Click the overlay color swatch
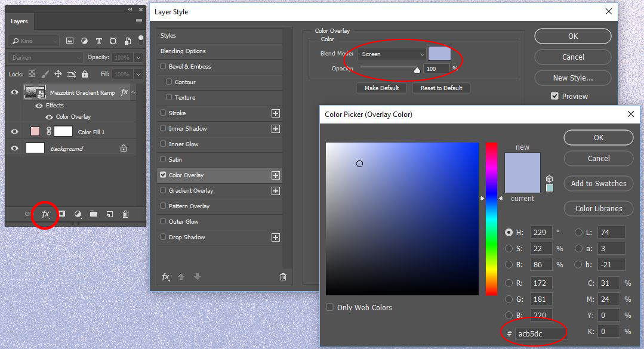This screenshot has width=644, height=349. 439,54
